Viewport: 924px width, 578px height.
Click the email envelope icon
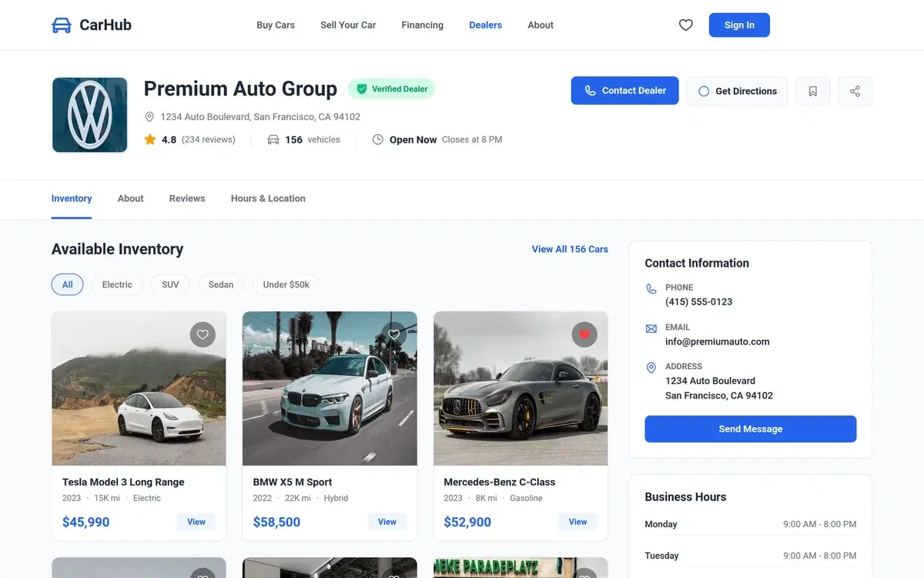pos(651,329)
